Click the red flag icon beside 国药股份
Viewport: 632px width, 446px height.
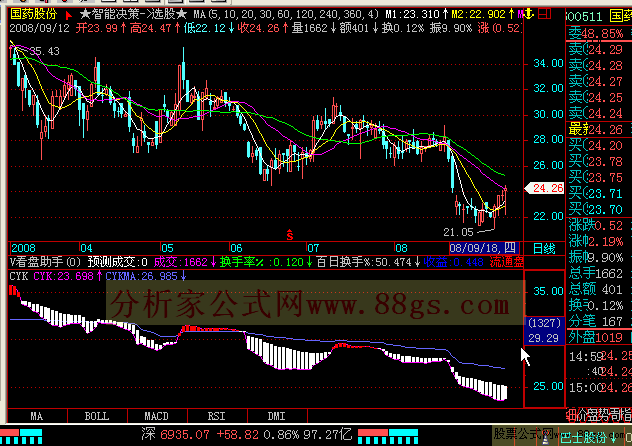point(69,15)
